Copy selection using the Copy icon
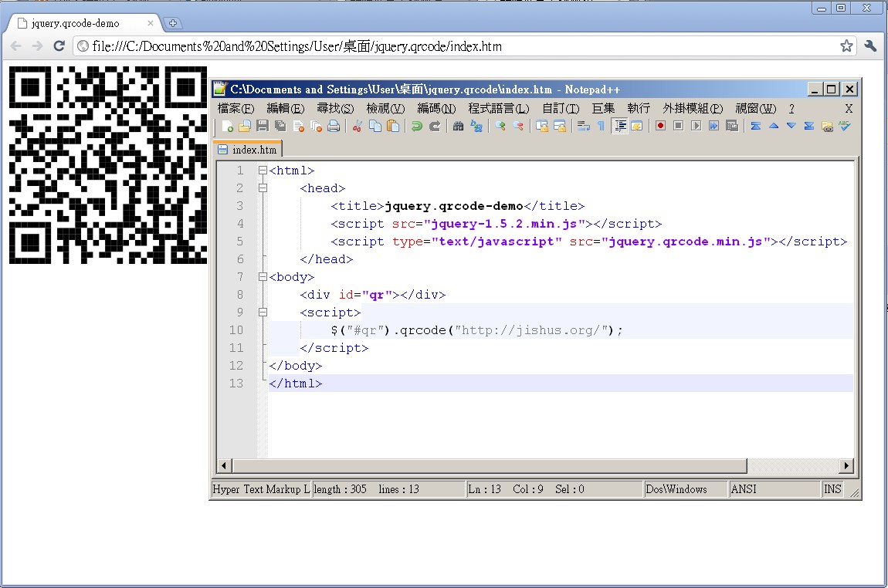Screen dimensions: 888x588 click(x=375, y=127)
